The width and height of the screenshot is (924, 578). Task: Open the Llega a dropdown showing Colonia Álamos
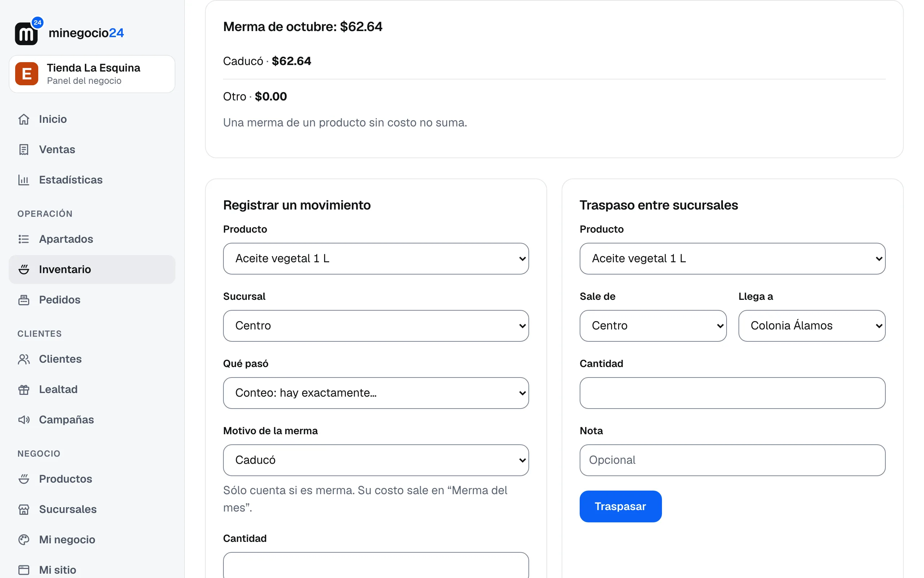[x=812, y=326]
